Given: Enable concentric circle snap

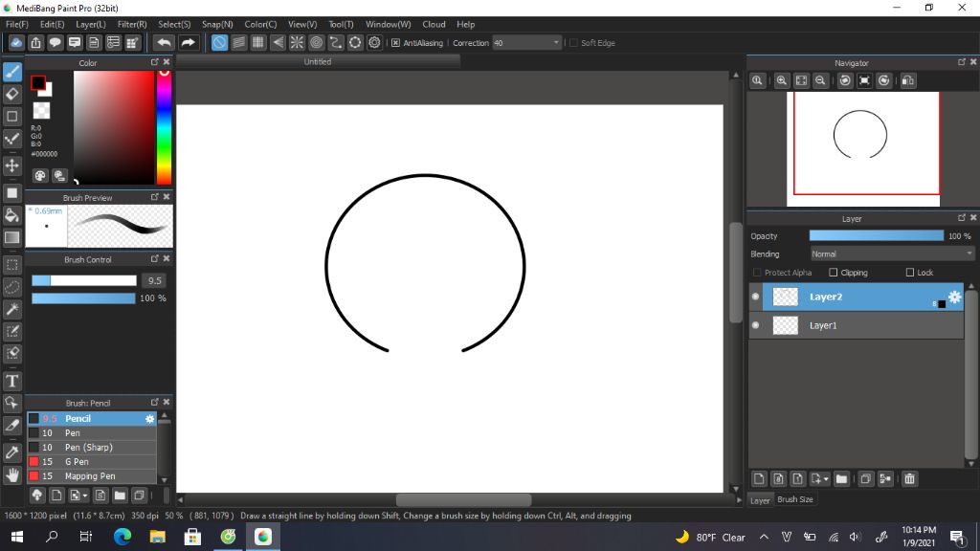Looking at the screenshot, I should coord(316,42).
